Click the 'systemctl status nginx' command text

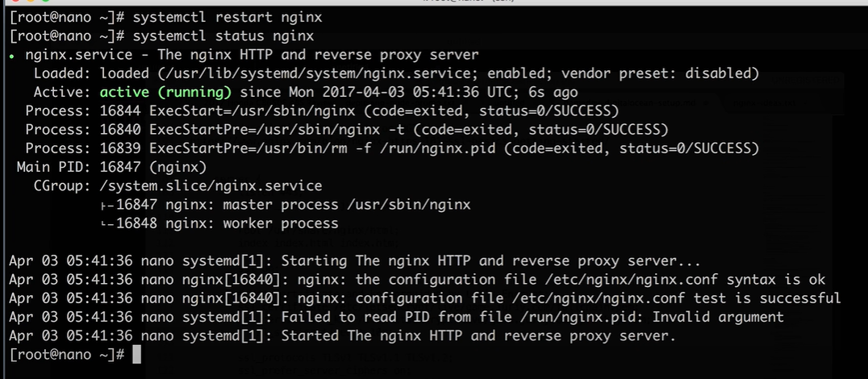(223, 36)
